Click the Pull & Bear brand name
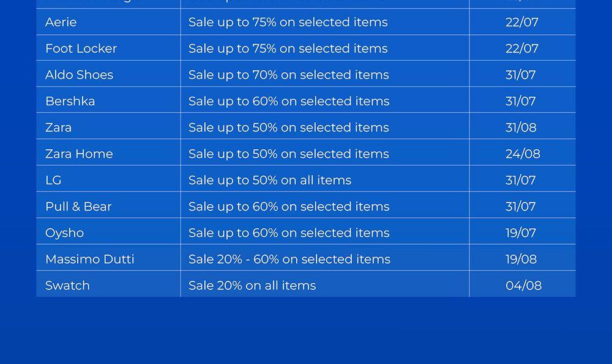The height and width of the screenshot is (364, 612). pos(78,206)
